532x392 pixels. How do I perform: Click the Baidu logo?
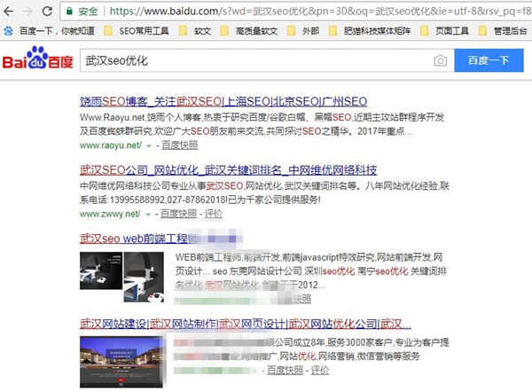[37, 58]
